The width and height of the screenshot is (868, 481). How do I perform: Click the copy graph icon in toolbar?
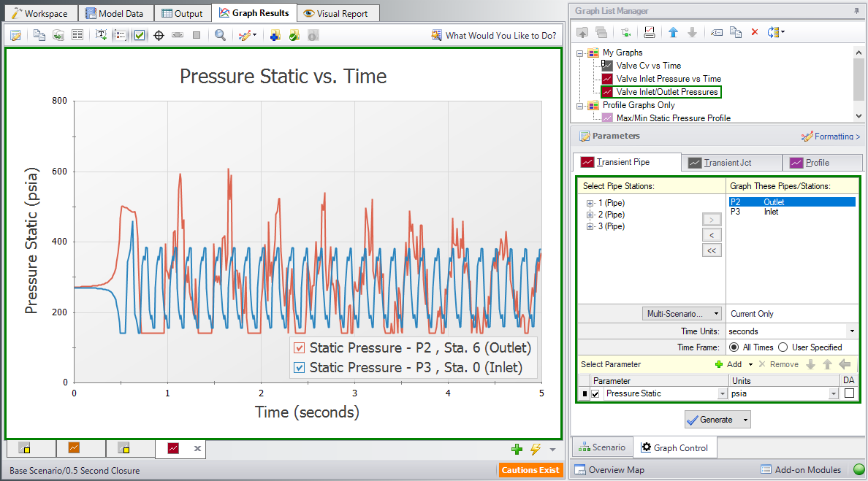click(x=39, y=35)
